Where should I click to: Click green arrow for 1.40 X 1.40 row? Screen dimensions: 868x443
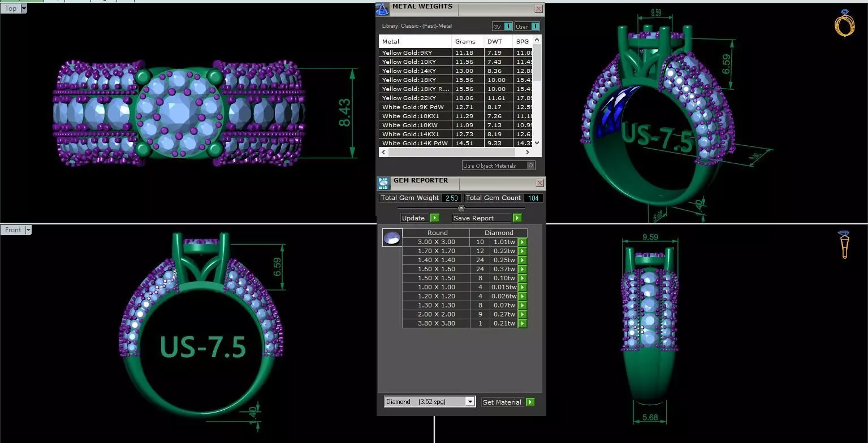522,260
